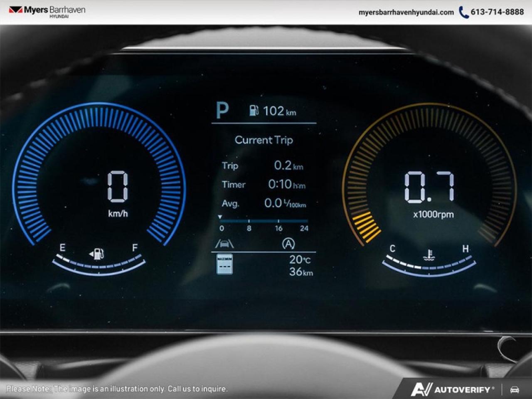Select the lane keeping assist icon

pos(225,244)
